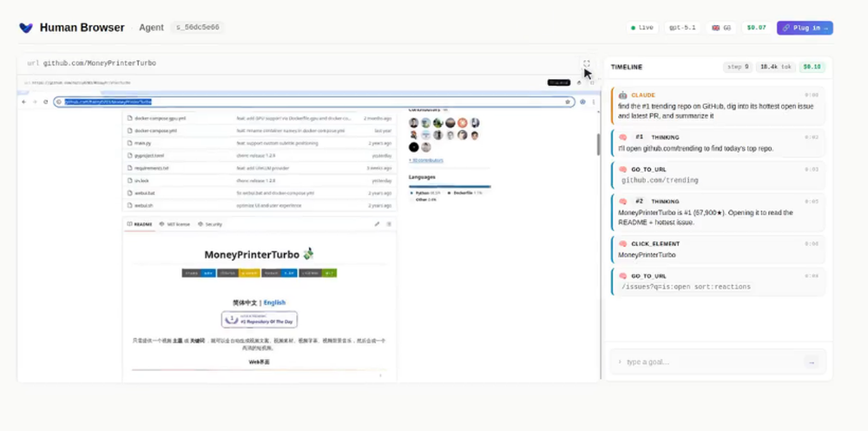This screenshot has width=868, height=431.
Task: Click the $0.10 badge in Timeline
Action: click(x=812, y=67)
